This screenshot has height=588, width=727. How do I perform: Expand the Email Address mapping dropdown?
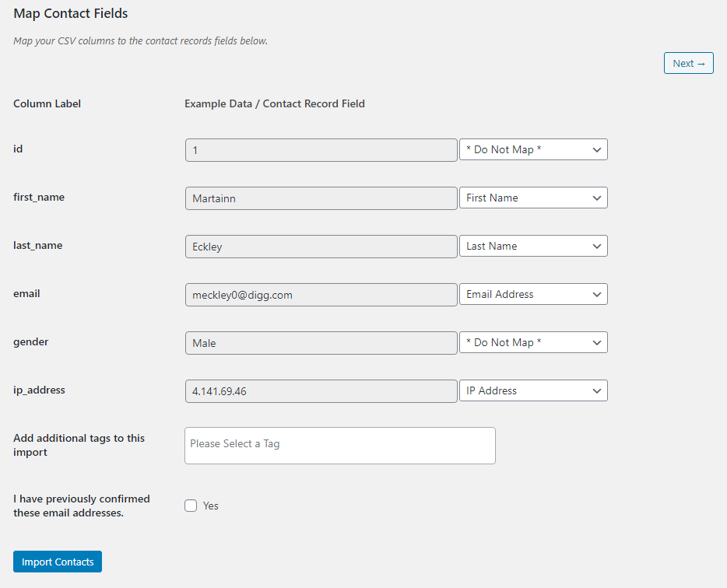(x=533, y=294)
